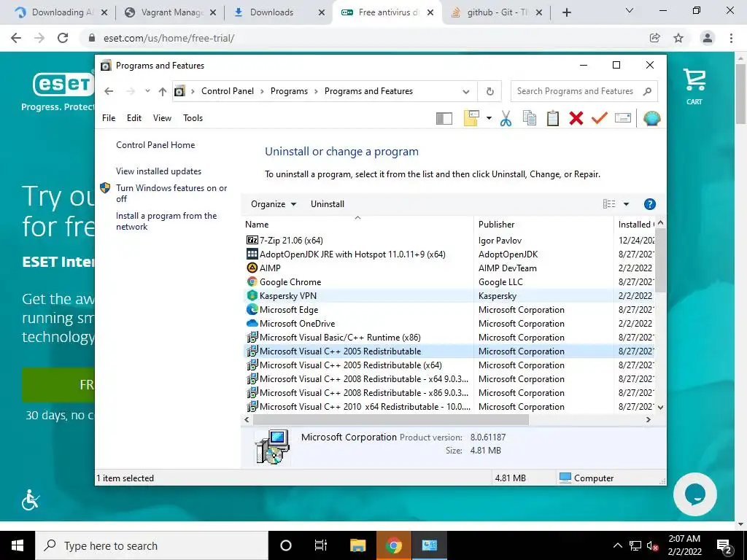
Task: Open the recent locations dropdown arrow
Action: (147, 91)
